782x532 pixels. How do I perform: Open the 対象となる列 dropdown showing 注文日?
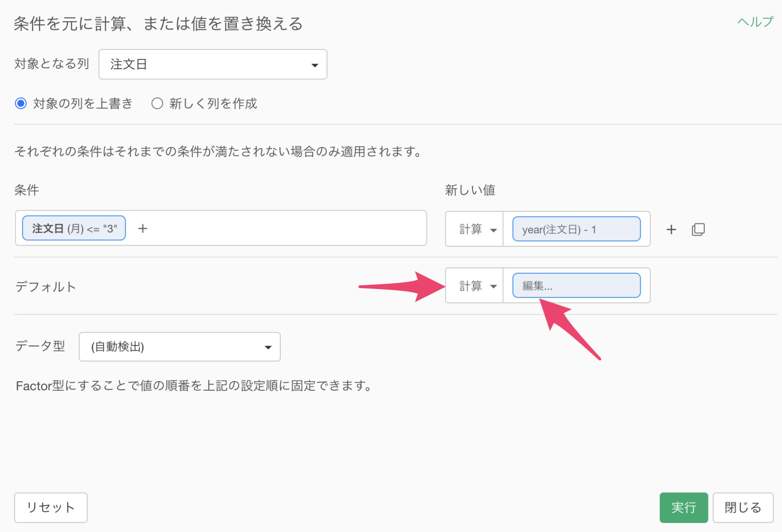213,64
